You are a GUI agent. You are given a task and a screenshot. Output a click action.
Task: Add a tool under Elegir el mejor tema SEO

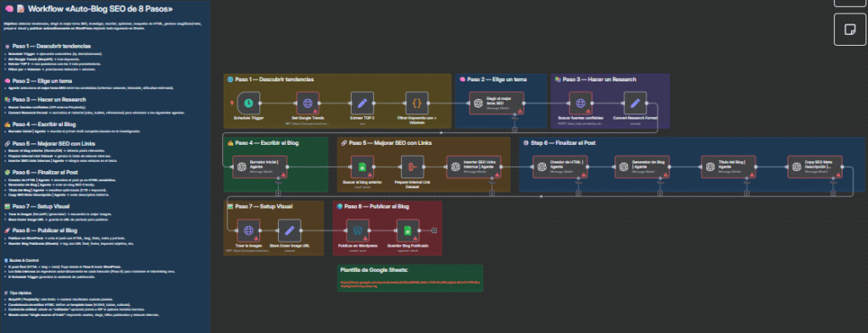coord(515,130)
